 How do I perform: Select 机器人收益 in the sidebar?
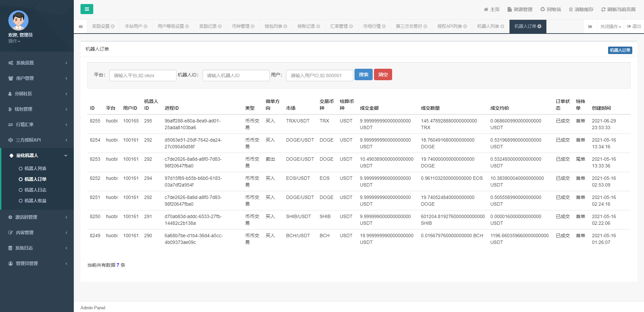35,201
